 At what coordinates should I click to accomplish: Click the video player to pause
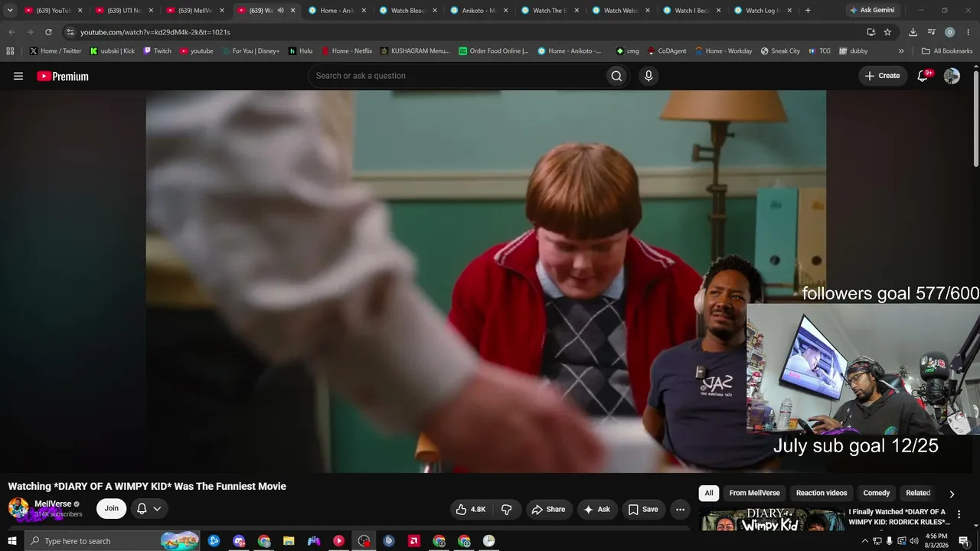point(486,281)
